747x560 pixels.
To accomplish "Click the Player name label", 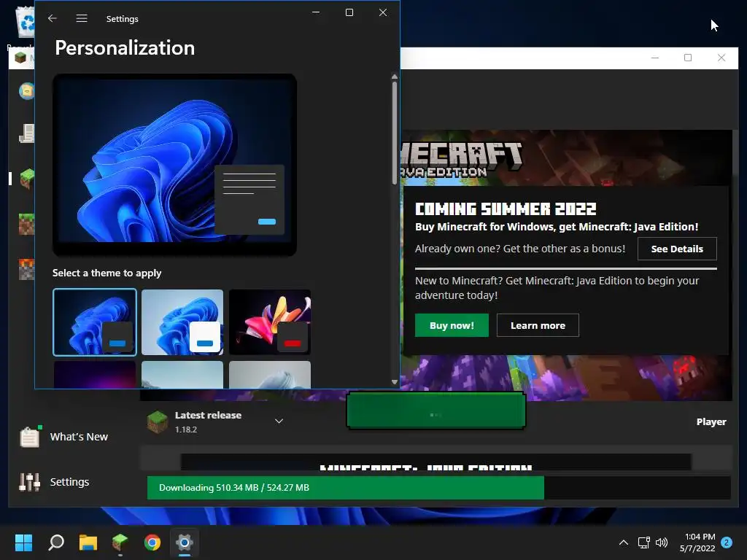I will coord(711,422).
